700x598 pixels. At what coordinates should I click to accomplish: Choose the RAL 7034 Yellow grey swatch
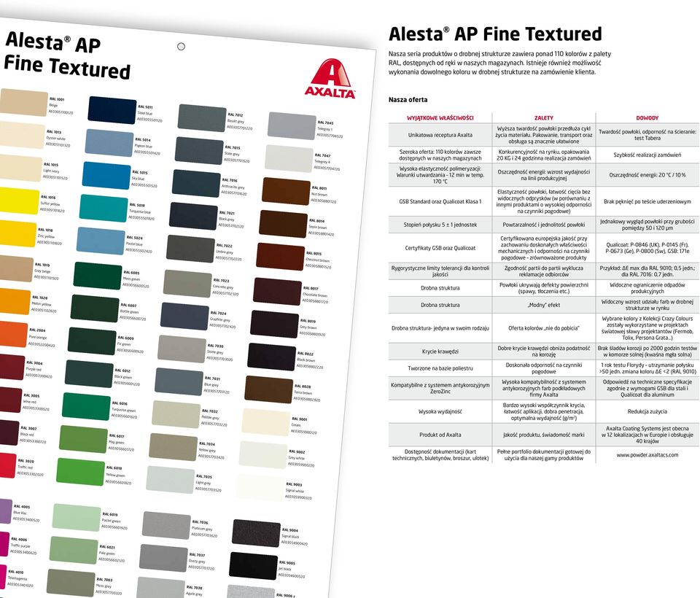click(174, 448)
